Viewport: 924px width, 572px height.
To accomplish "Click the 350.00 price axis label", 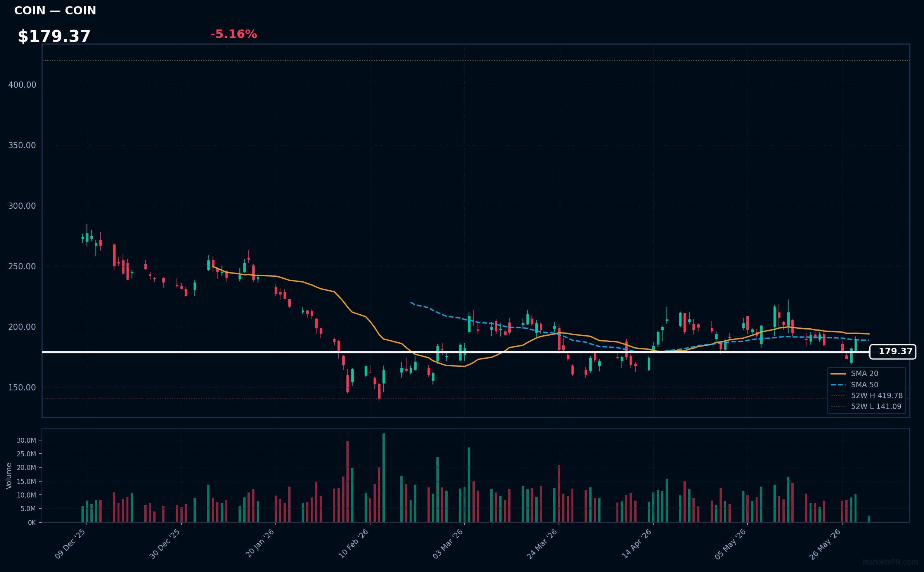I will click(22, 145).
